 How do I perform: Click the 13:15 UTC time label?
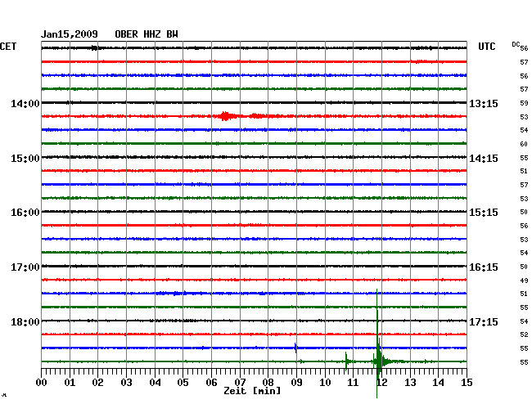[x=484, y=103]
